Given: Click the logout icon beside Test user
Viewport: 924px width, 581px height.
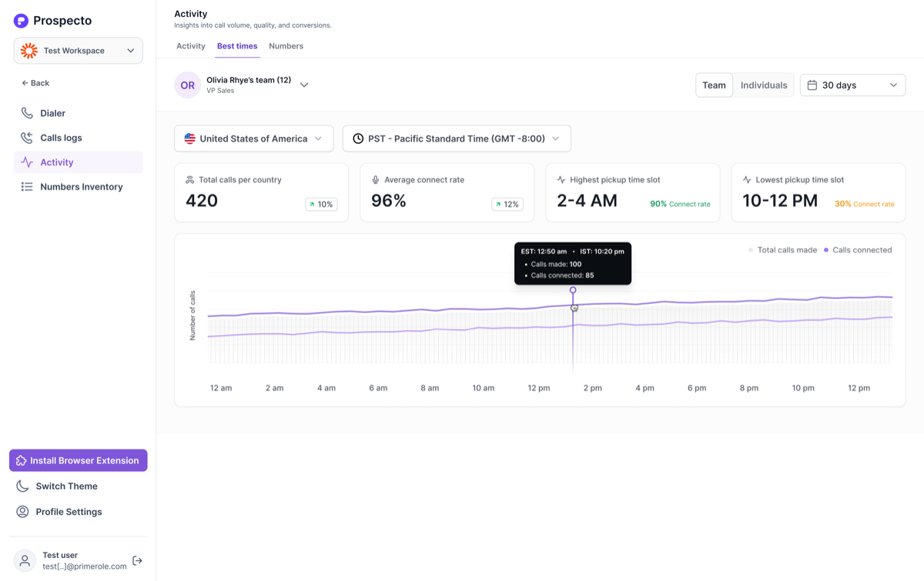Looking at the screenshot, I should (137, 561).
